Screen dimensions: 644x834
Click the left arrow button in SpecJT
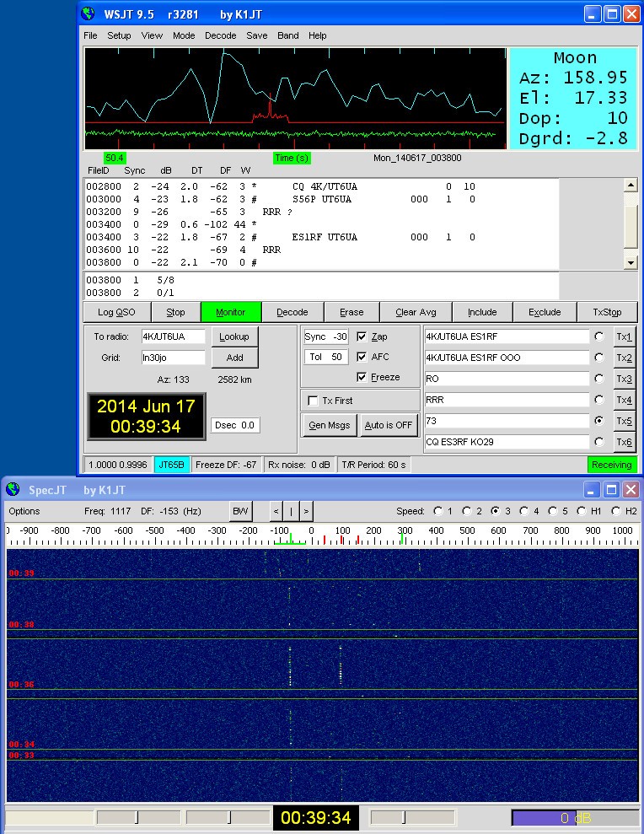[x=276, y=511]
